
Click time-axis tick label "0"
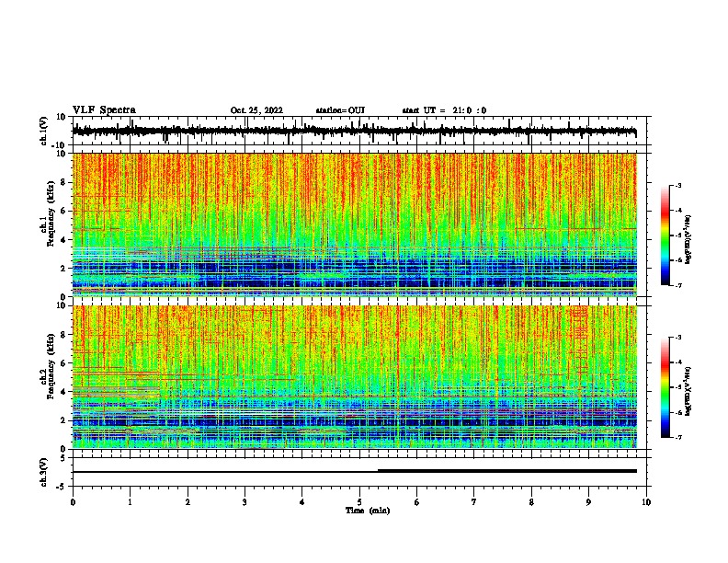(73, 502)
